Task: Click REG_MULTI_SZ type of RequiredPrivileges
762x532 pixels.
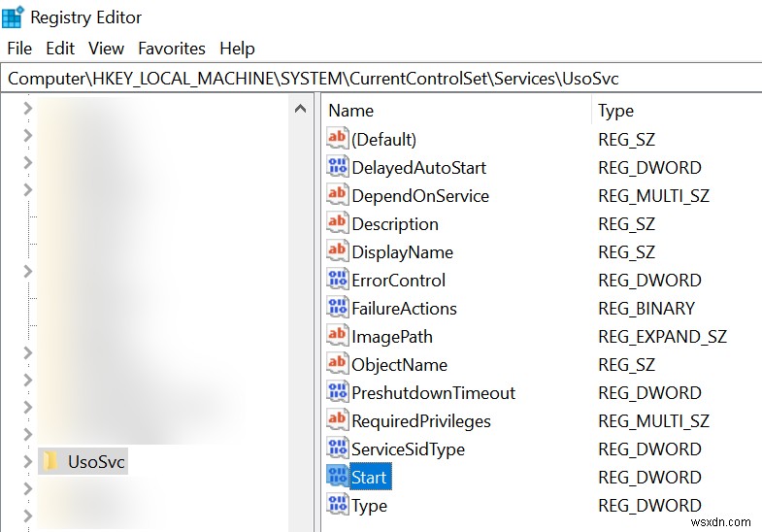Action: (x=653, y=421)
